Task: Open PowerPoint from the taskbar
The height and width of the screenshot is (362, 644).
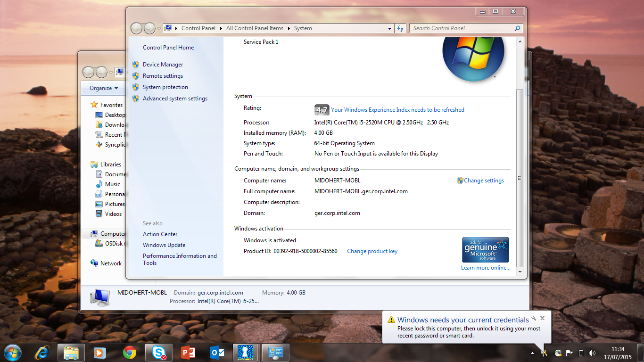Action: (188, 353)
